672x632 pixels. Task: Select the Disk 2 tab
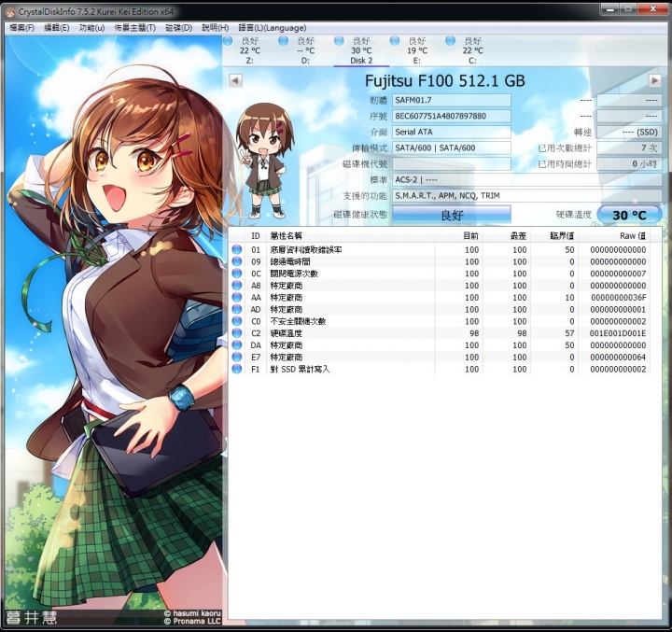coord(361,50)
